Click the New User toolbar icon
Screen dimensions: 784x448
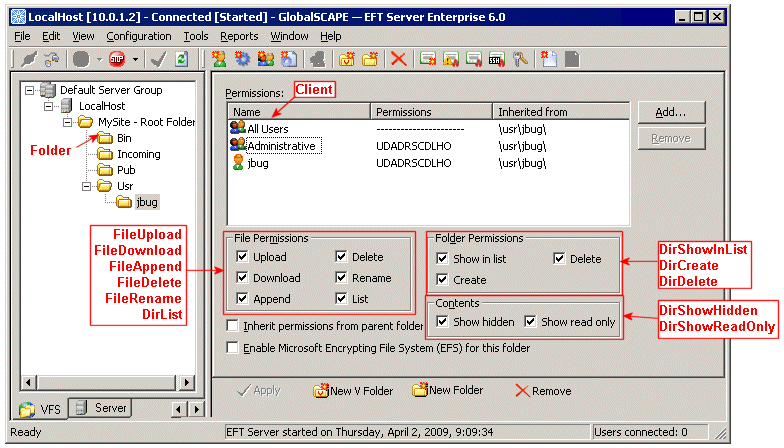click(219, 59)
